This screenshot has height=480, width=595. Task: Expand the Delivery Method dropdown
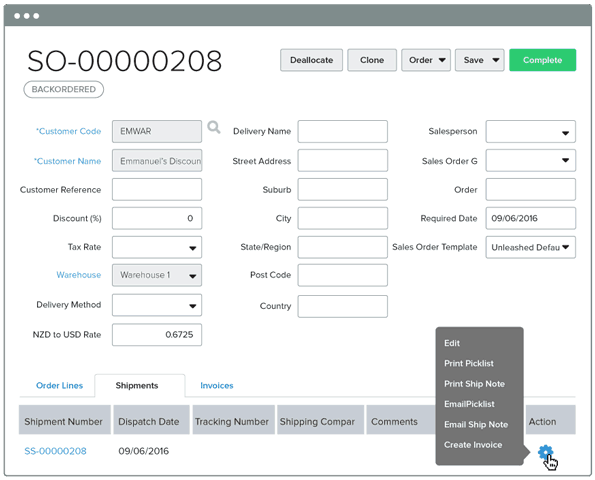tap(157, 305)
